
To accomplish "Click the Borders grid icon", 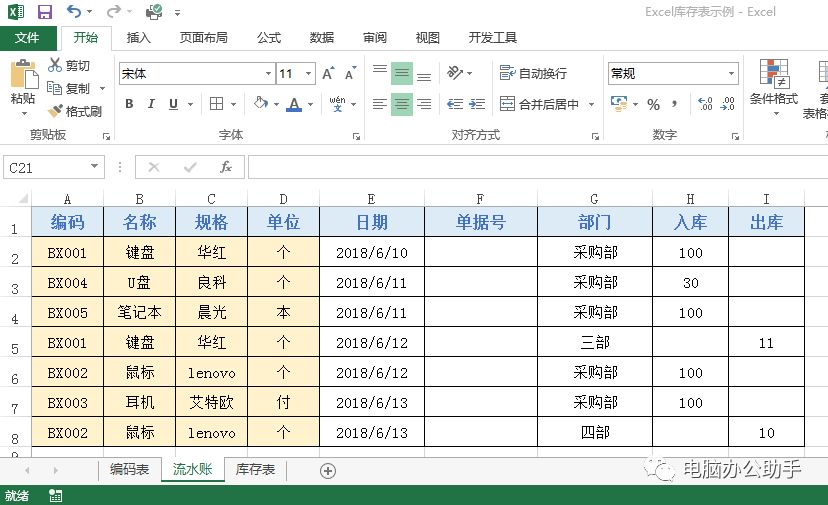I will click(216, 104).
